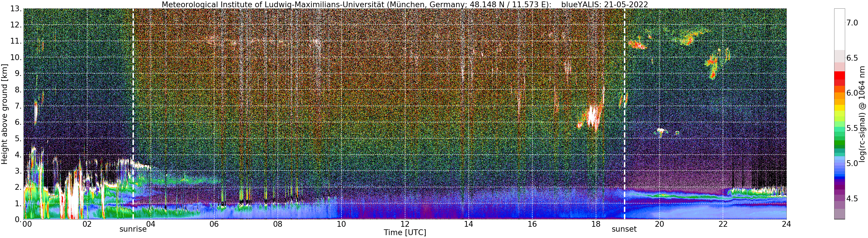Click the height tick label 12.
868x238 pixels.
click(16, 25)
